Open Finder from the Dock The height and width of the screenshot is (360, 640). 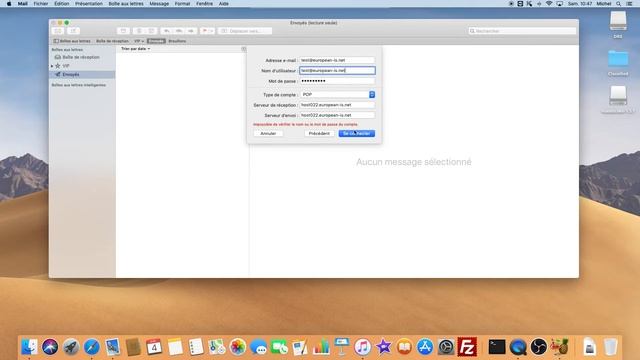pyautogui.click(x=29, y=347)
